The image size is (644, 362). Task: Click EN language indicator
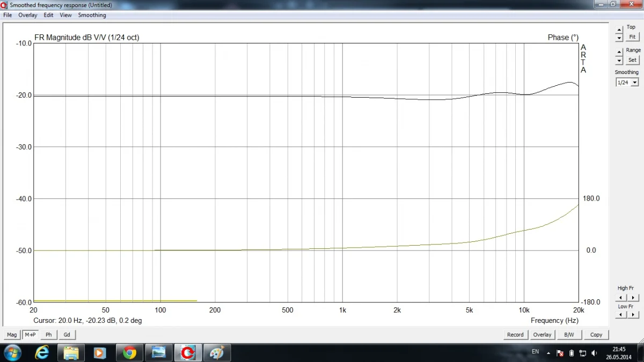[x=535, y=352]
